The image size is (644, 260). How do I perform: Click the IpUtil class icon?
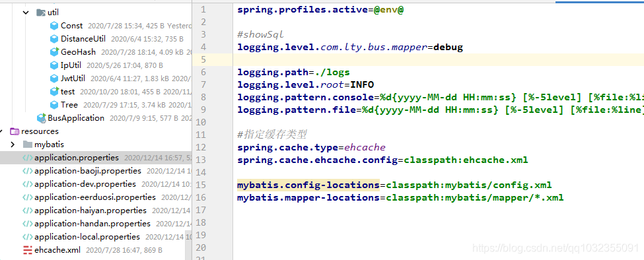pos(54,65)
